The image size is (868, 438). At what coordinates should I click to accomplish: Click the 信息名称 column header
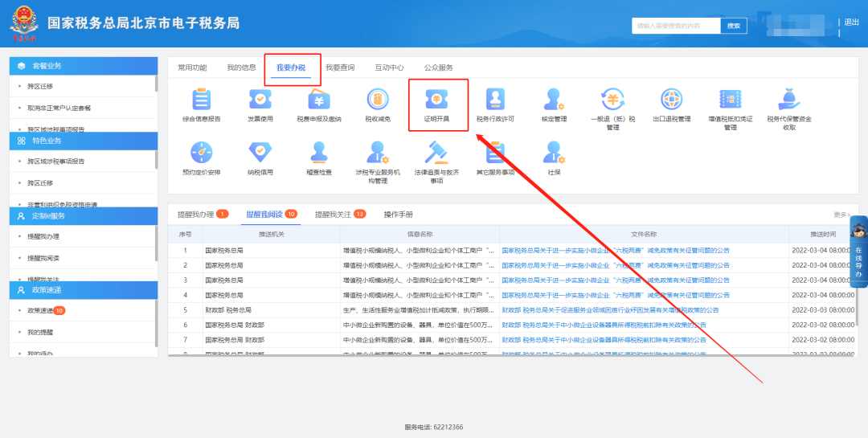point(420,235)
